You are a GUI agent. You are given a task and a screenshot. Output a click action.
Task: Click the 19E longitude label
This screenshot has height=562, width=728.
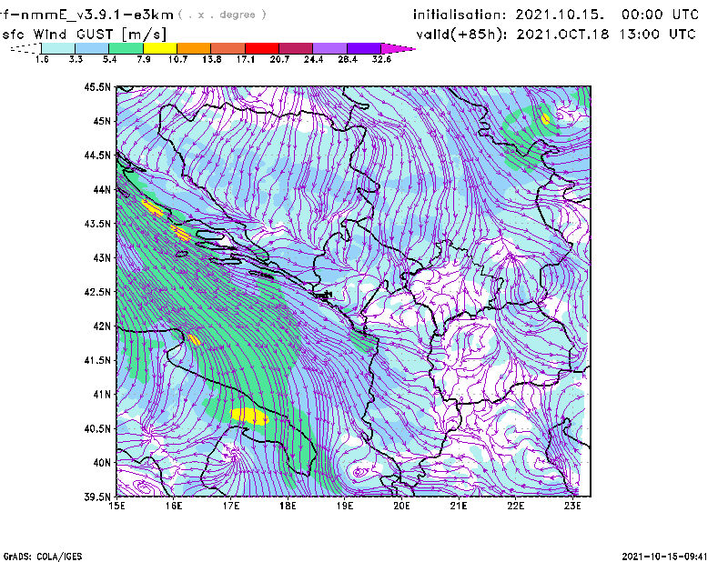point(345,506)
